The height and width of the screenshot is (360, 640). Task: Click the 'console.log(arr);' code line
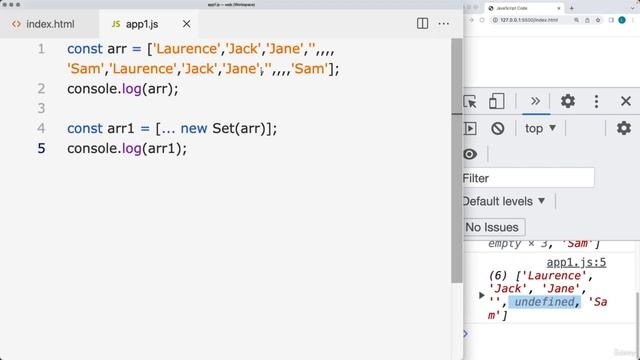coord(123,89)
